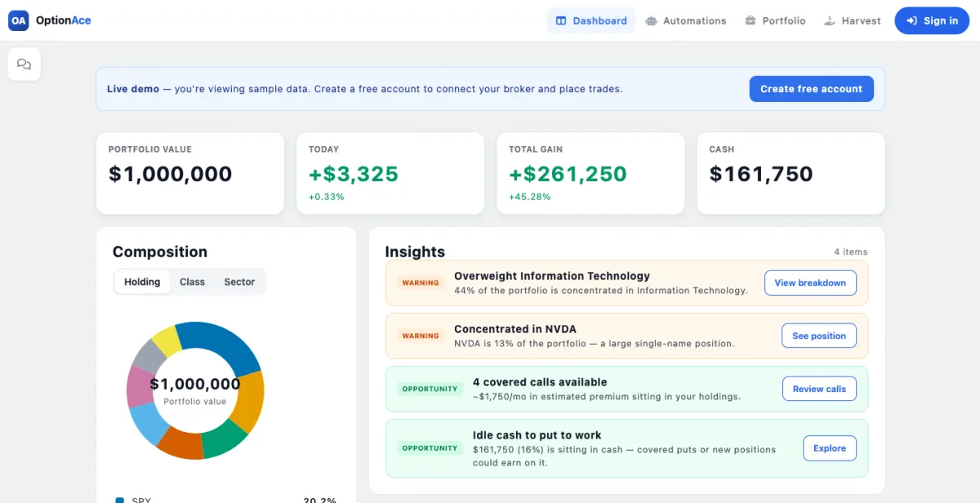
Task: Click the 4 covered calls available heading
Action: click(540, 382)
